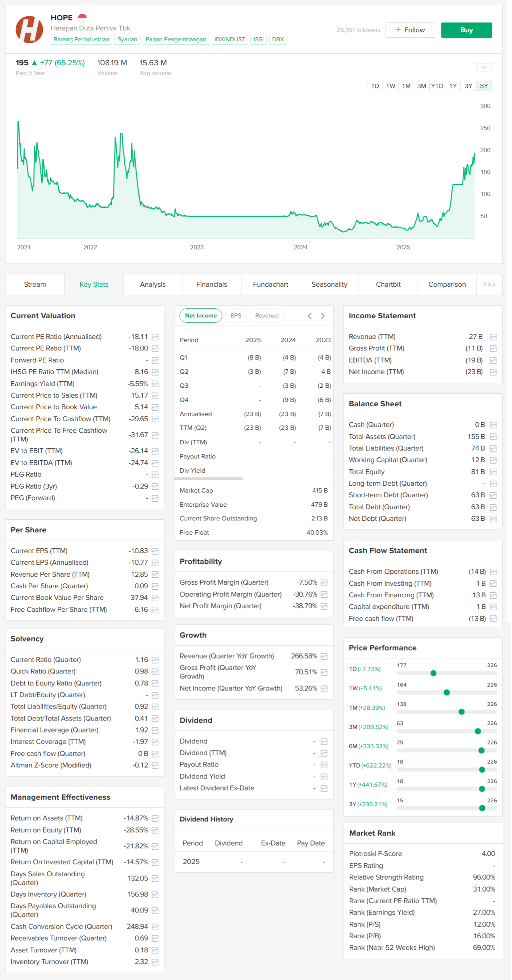Open chart icon for Altman Z-Score (Modified)

point(155,765)
